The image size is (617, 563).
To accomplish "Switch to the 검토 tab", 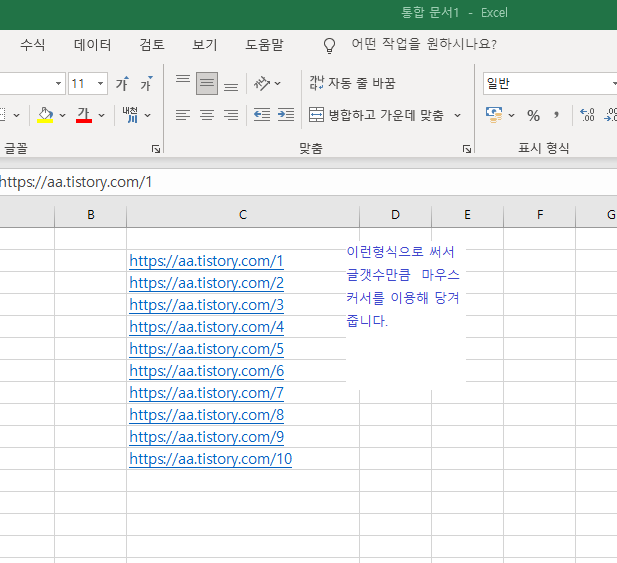I will point(152,44).
